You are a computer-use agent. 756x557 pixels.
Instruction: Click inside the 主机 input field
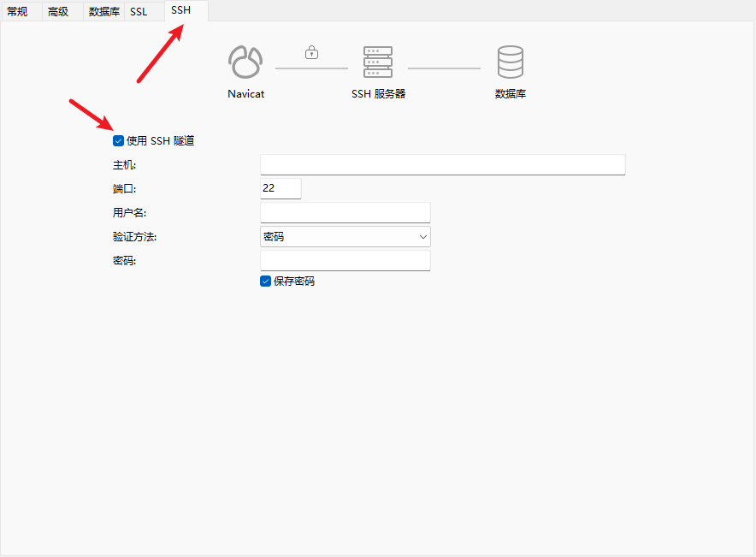(x=442, y=164)
